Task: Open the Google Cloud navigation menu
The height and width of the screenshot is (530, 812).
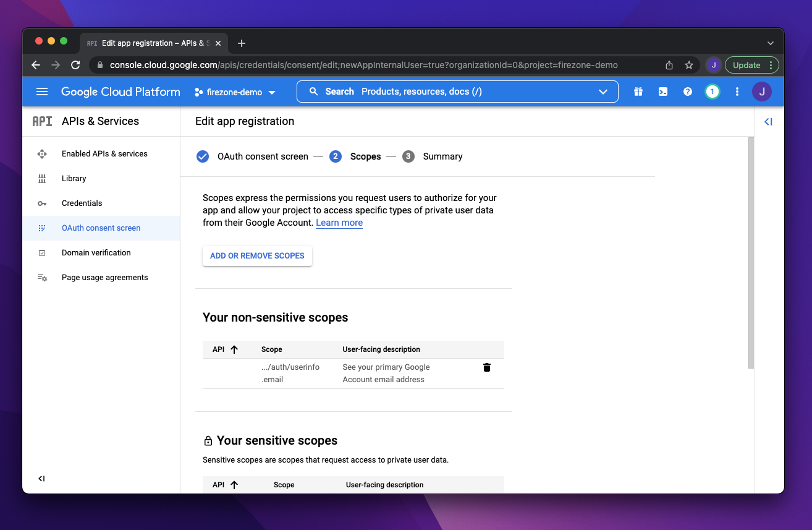Action: click(x=41, y=92)
